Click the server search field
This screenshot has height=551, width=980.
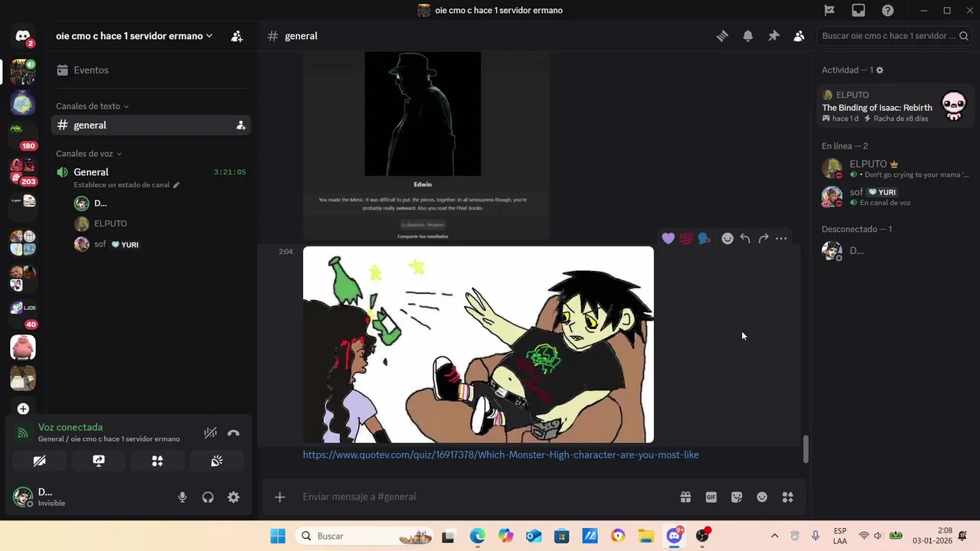click(x=895, y=36)
